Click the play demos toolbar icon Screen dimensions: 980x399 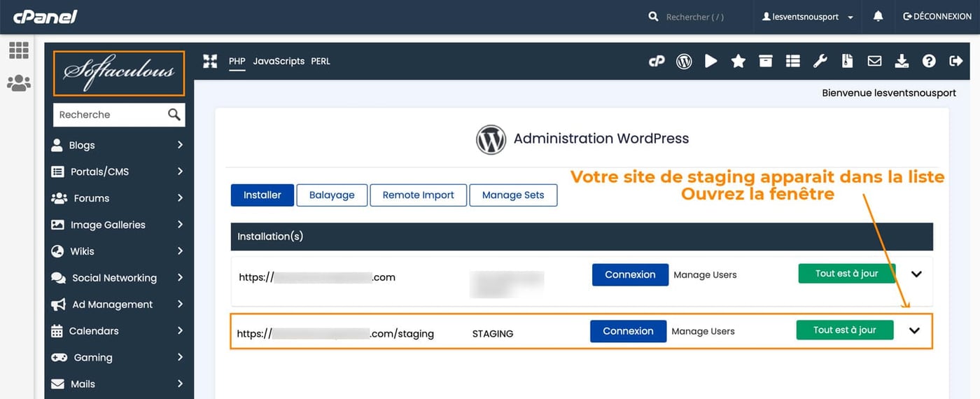point(711,62)
